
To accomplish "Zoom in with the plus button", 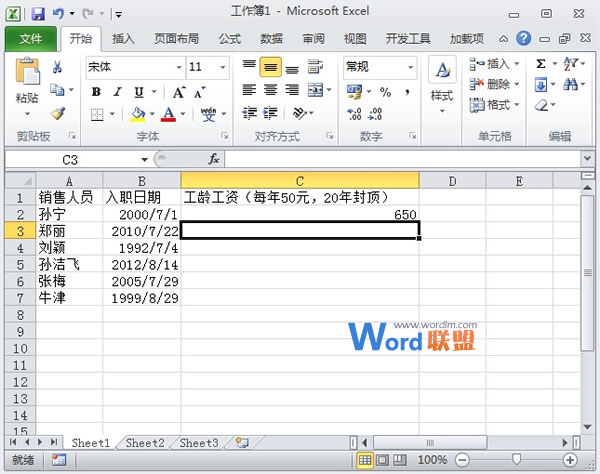I will point(570,459).
